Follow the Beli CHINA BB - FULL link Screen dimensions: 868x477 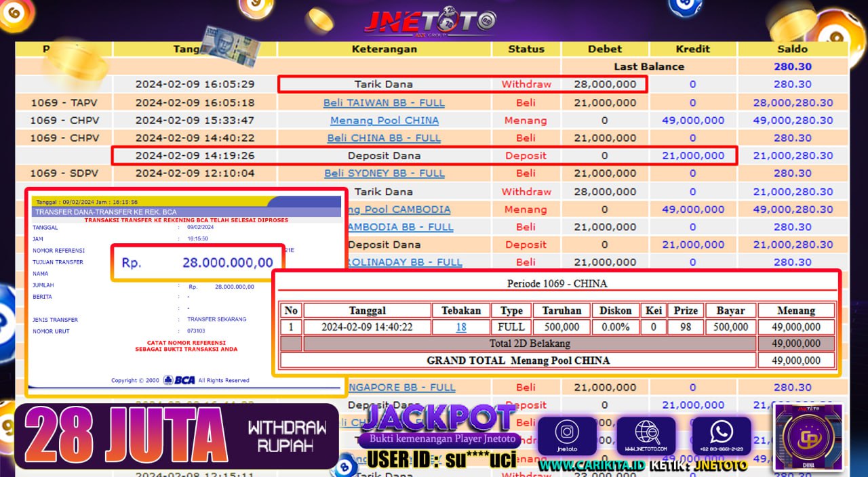pyautogui.click(x=384, y=138)
